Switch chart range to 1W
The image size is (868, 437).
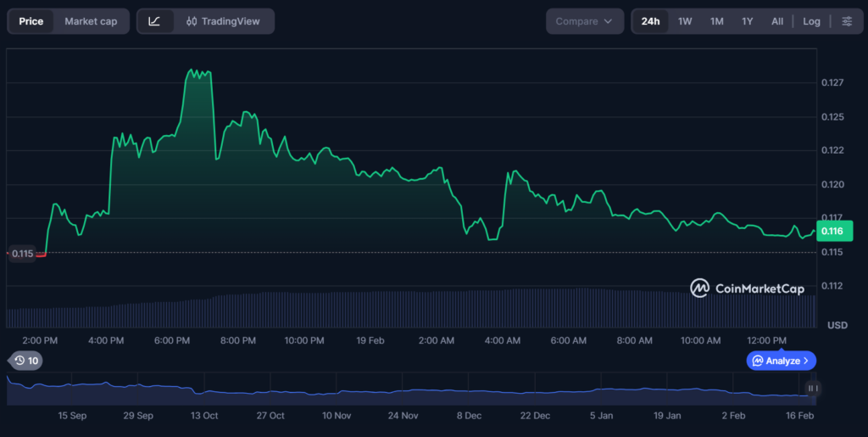coord(685,21)
